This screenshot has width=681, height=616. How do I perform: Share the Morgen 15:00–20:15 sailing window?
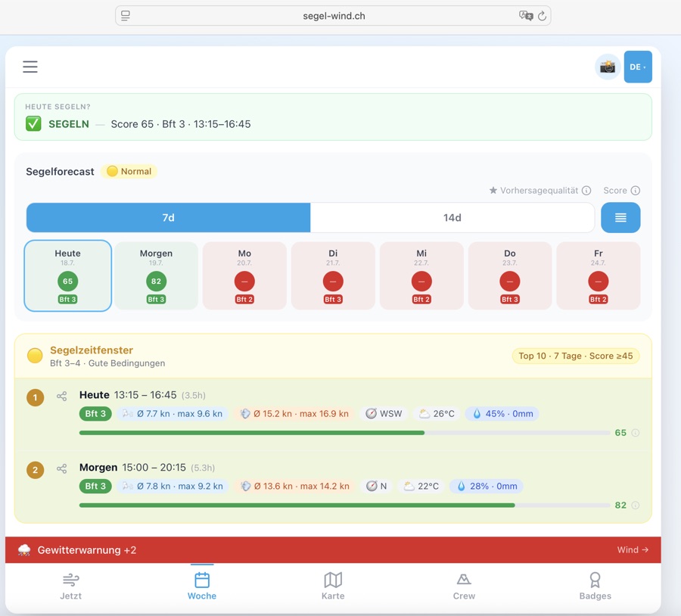click(x=62, y=468)
